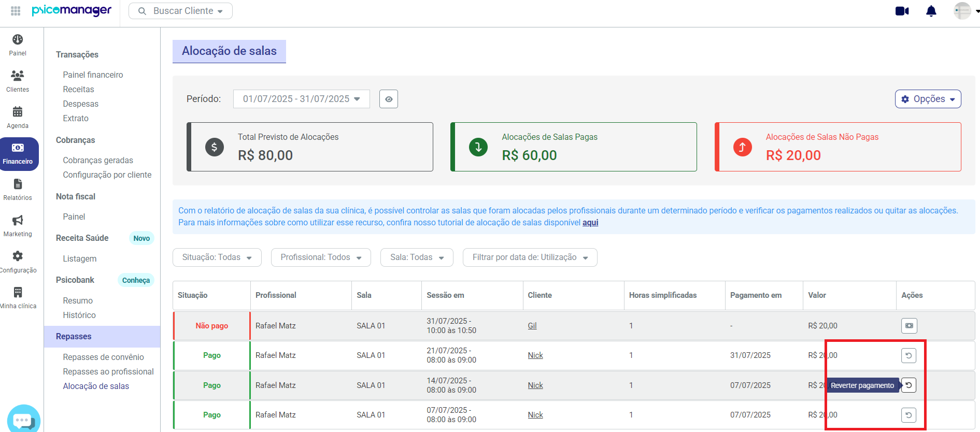Open Agenda calendar in sidebar
The height and width of the screenshot is (432, 980).
pyautogui.click(x=18, y=118)
